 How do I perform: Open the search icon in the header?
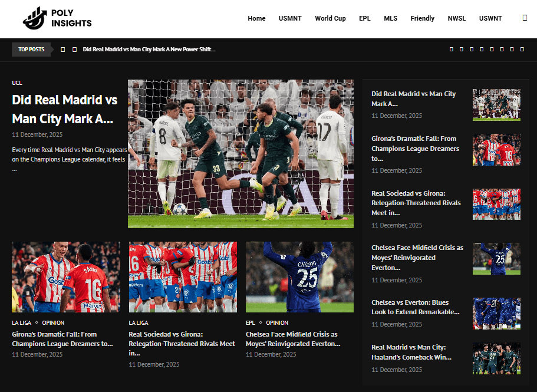[x=524, y=18]
